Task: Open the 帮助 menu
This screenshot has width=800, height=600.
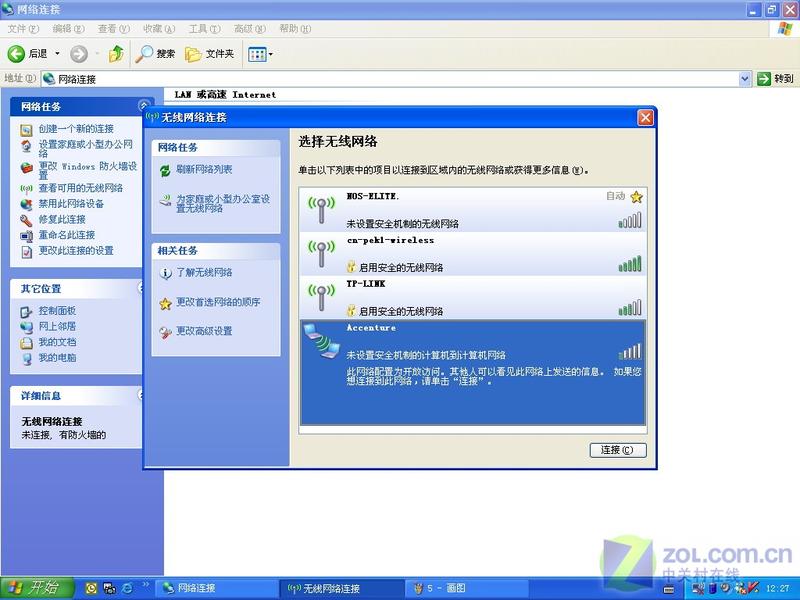Action: (x=295, y=29)
